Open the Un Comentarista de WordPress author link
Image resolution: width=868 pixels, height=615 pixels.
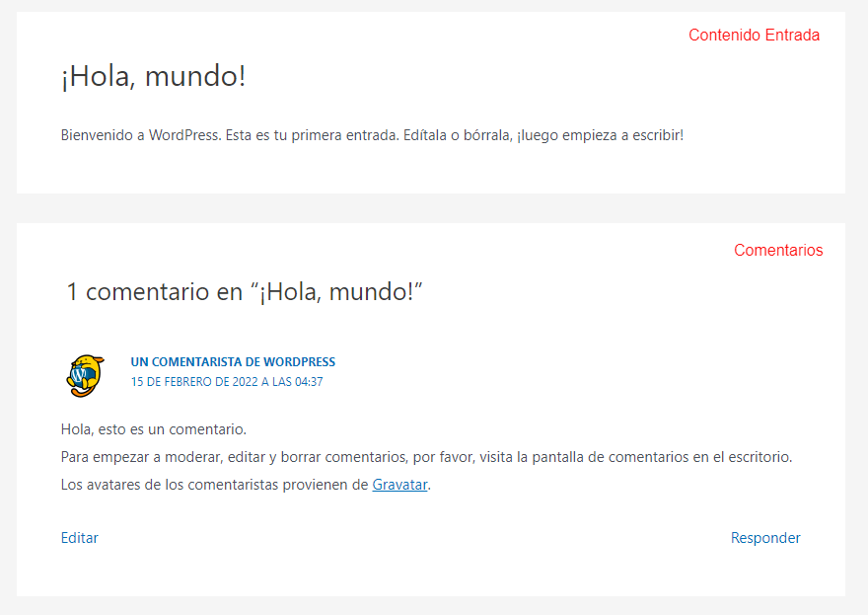tap(233, 362)
